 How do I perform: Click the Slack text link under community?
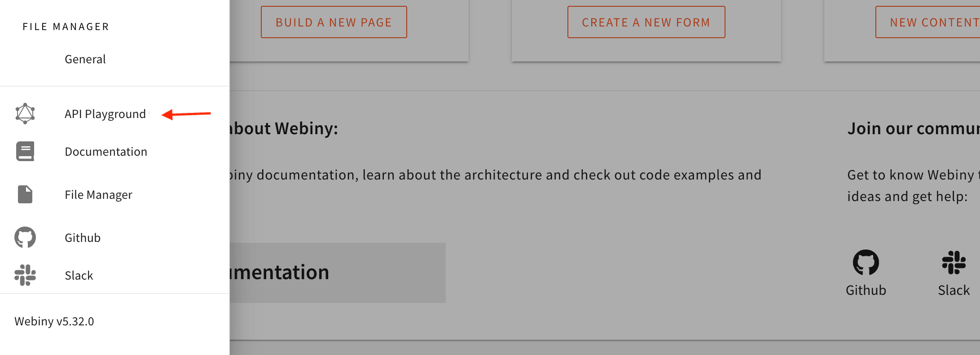point(954,290)
